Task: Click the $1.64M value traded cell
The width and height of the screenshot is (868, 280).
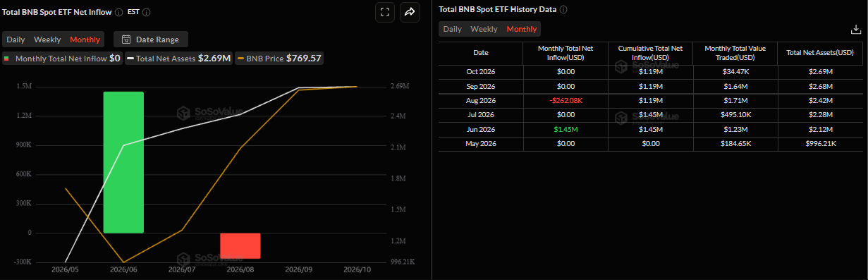Action: point(735,86)
